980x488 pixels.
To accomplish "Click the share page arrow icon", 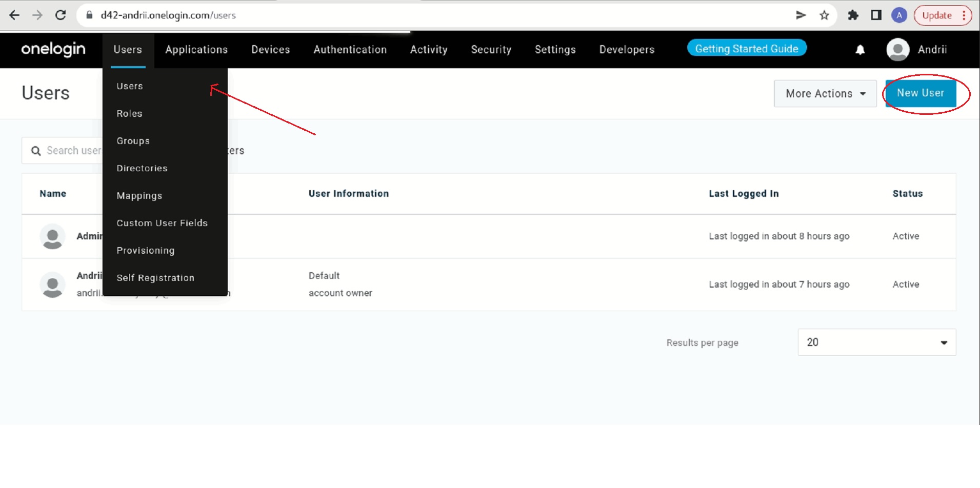I will coord(801,15).
